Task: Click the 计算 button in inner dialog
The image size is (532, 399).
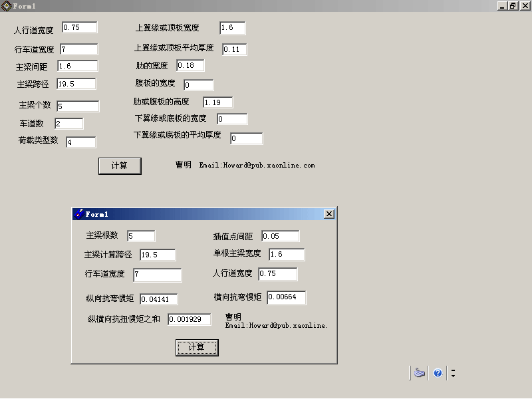Action: pyautogui.click(x=197, y=347)
